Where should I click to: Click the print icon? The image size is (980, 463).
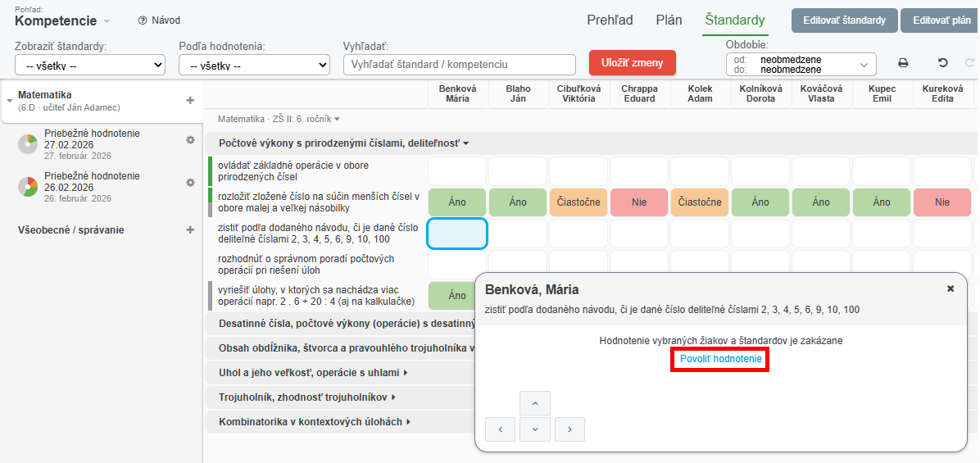(902, 63)
